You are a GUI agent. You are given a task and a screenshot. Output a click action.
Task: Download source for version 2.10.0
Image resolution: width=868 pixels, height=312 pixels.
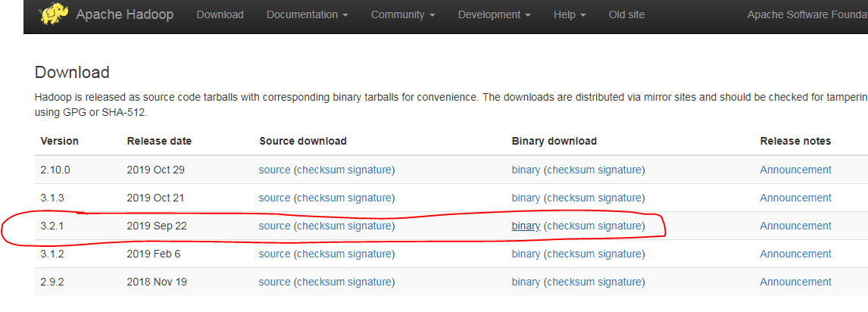click(275, 170)
